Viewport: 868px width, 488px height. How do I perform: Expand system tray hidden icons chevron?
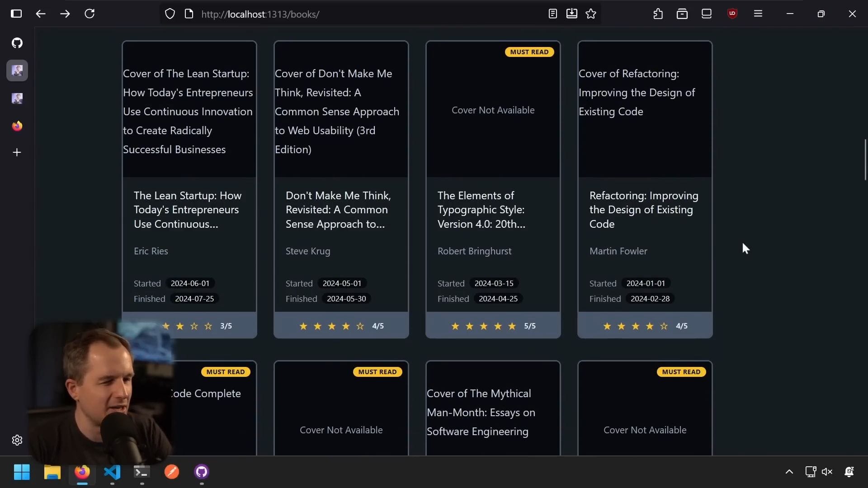789,472
